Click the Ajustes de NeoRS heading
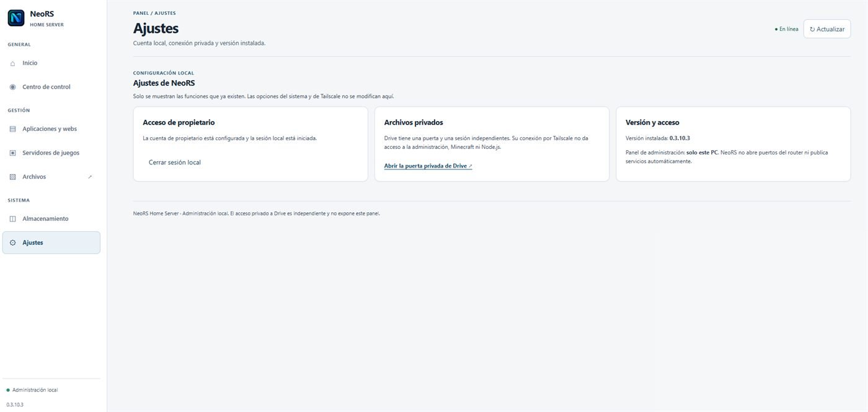The width and height of the screenshot is (868, 412). point(164,83)
